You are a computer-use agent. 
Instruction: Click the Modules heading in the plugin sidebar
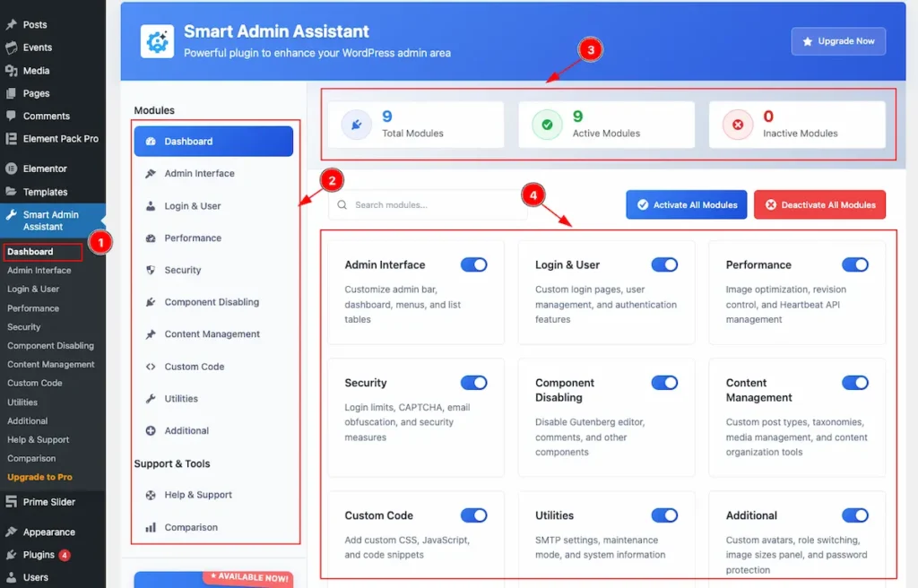pos(154,110)
